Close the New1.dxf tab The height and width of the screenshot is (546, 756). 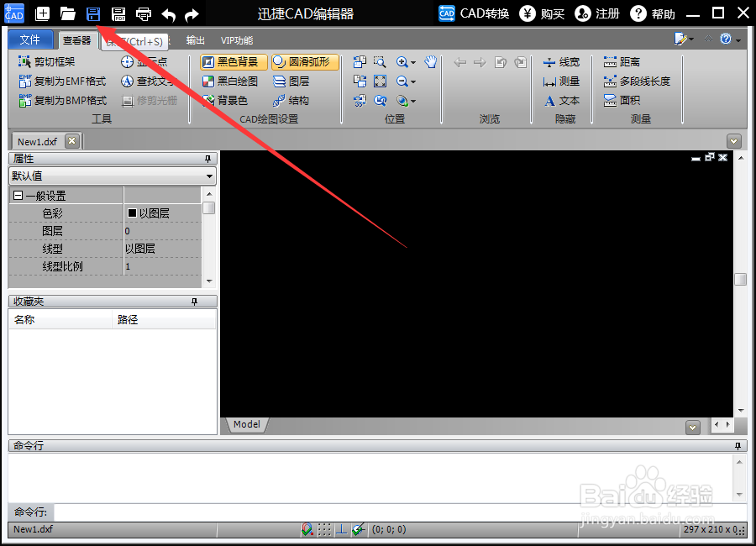pyautogui.click(x=72, y=141)
